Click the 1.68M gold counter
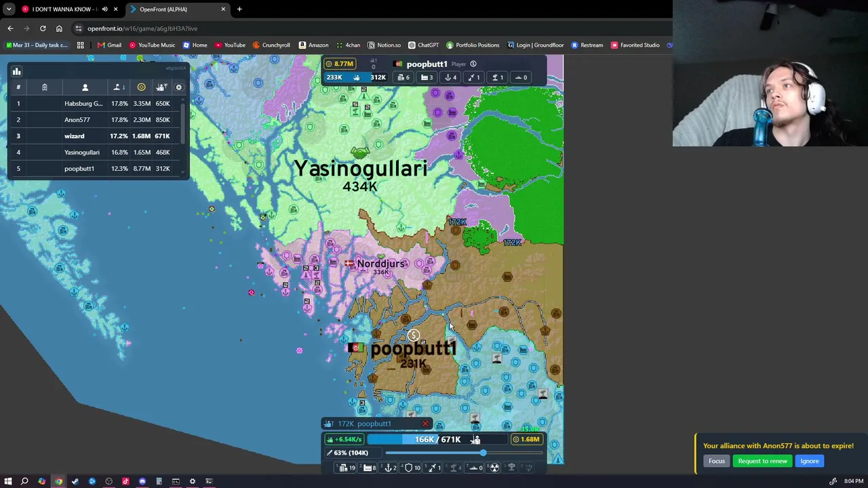The image size is (868, 488). tap(527, 439)
